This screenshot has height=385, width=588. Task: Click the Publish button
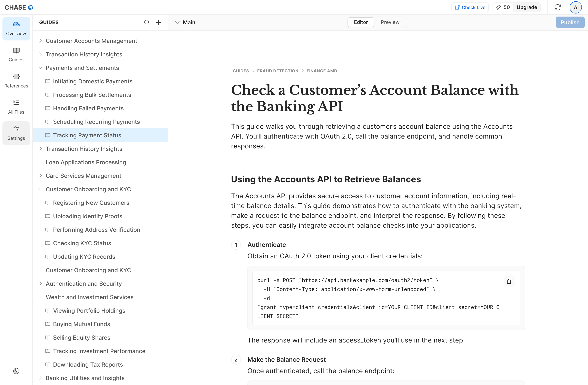[570, 22]
